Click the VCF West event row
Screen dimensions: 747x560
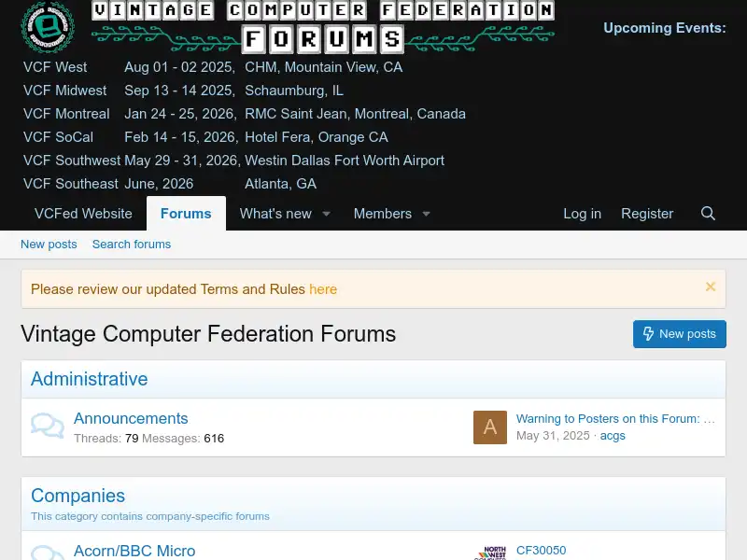point(213,67)
